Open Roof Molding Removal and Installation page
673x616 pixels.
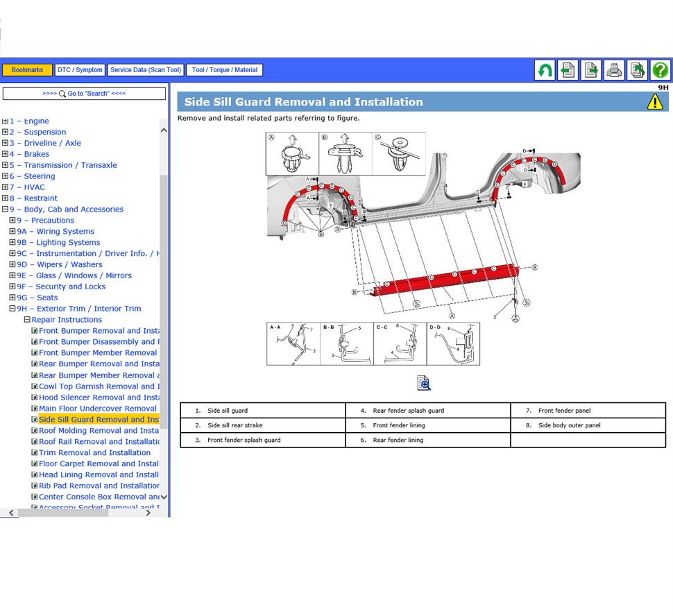click(x=99, y=431)
